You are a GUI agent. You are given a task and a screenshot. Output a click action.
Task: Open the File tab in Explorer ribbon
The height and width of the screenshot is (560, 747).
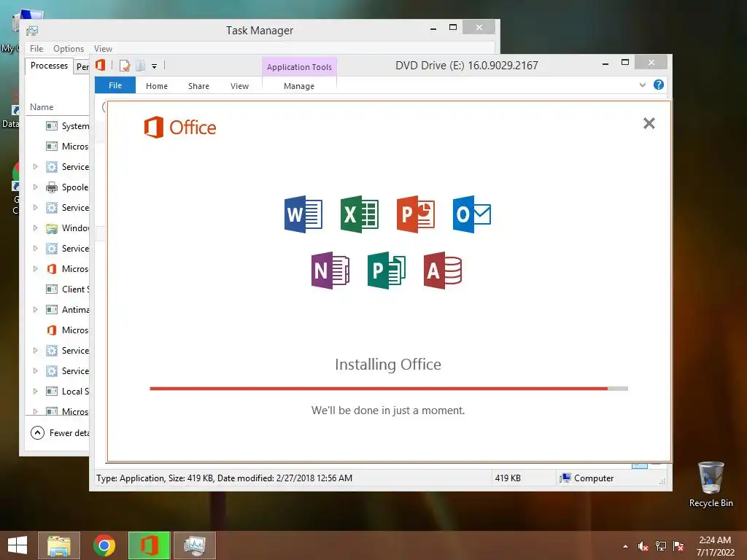[x=115, y=85]
